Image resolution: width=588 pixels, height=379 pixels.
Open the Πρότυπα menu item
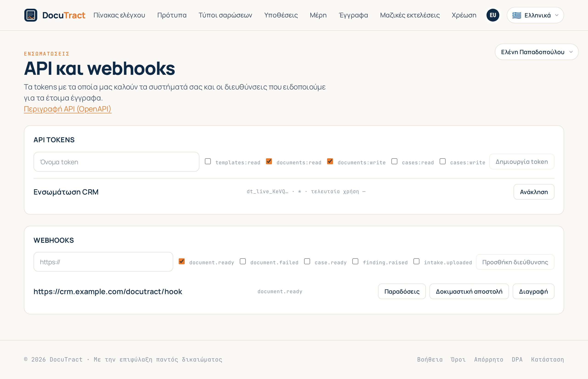(x=172, y=15)
